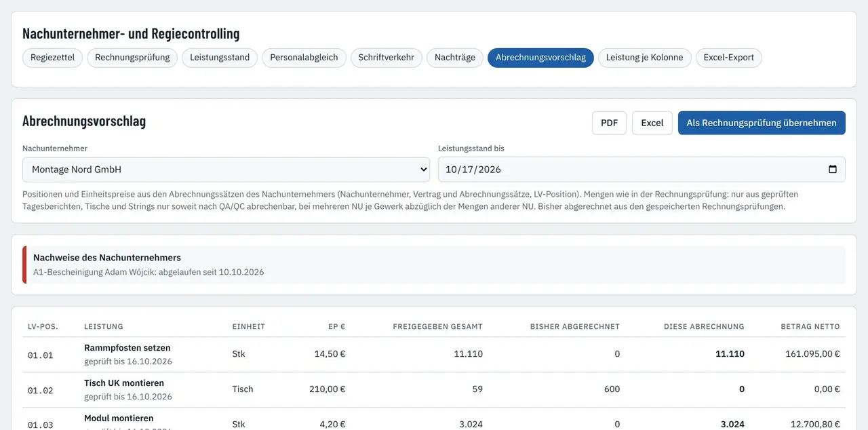
Task: Click the amount 161.095,00 €
Action: click(x=812, y=354)
